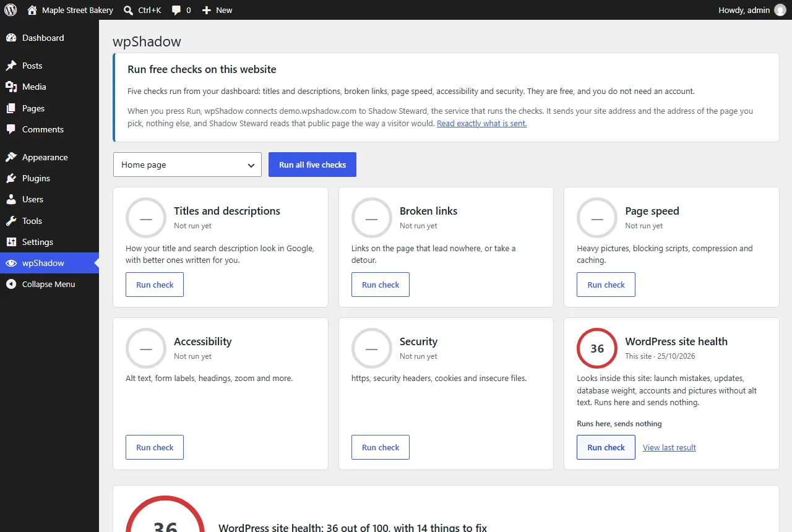Click the Comments speech bubble sidebar icon
The image size is (792, 532).
point(11,129)
